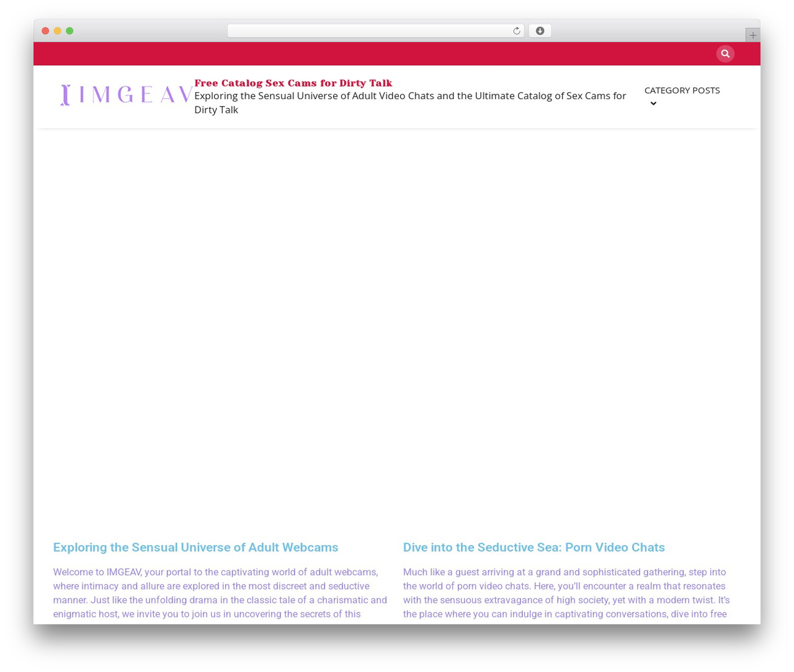Click the site tagline under the title
Screen dimensions: 794x672
(x=410, y=102)
